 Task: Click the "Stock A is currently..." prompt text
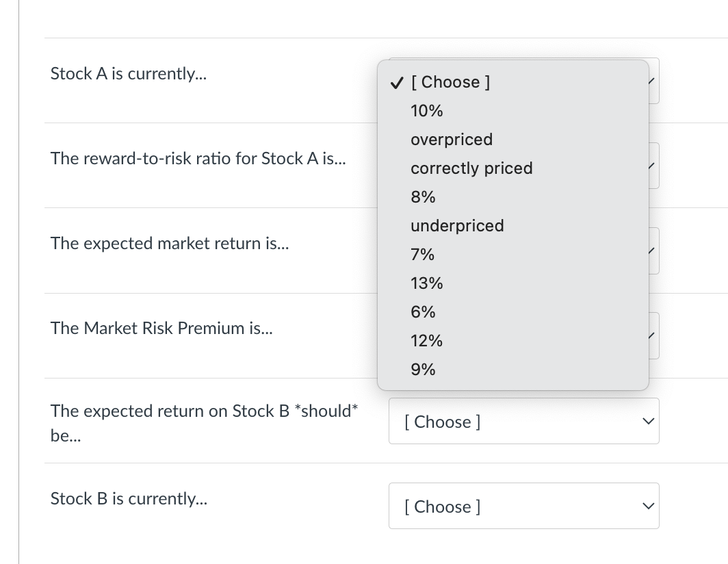coord(129,74)
